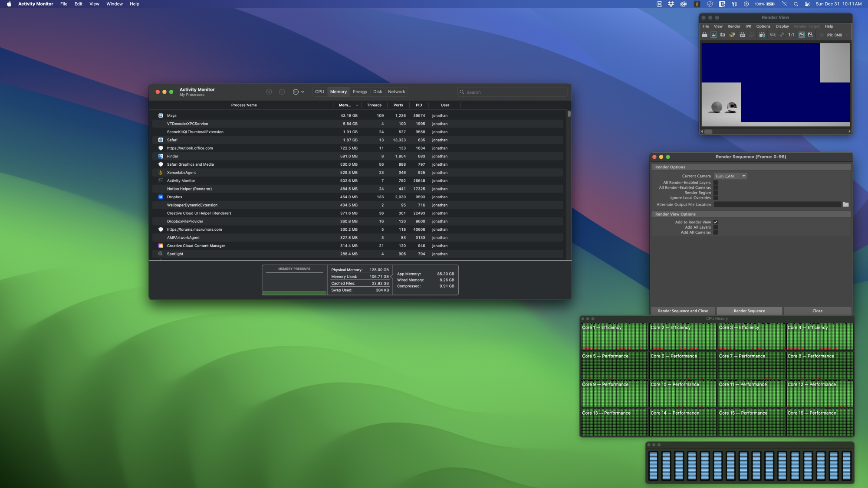Enable All Render-Enabled Layers checkbox
The height and width of the screenshot is (488, 868).
tap(716, 183)
